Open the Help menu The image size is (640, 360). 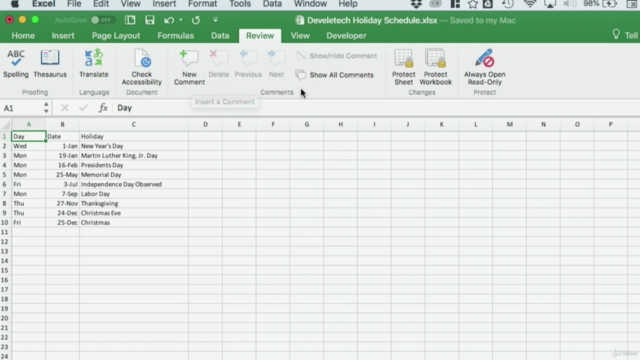point(348,4)
